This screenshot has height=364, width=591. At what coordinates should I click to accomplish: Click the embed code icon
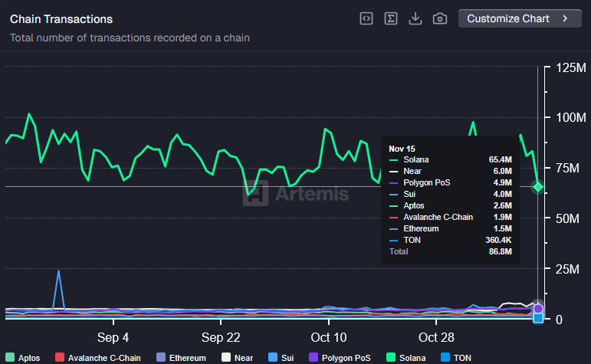[366, 18]
